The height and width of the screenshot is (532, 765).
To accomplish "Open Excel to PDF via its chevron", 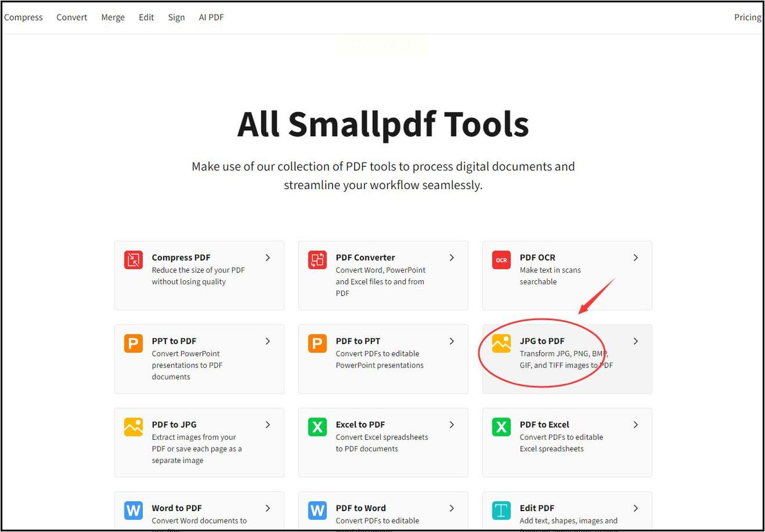I will click(451, 424).
